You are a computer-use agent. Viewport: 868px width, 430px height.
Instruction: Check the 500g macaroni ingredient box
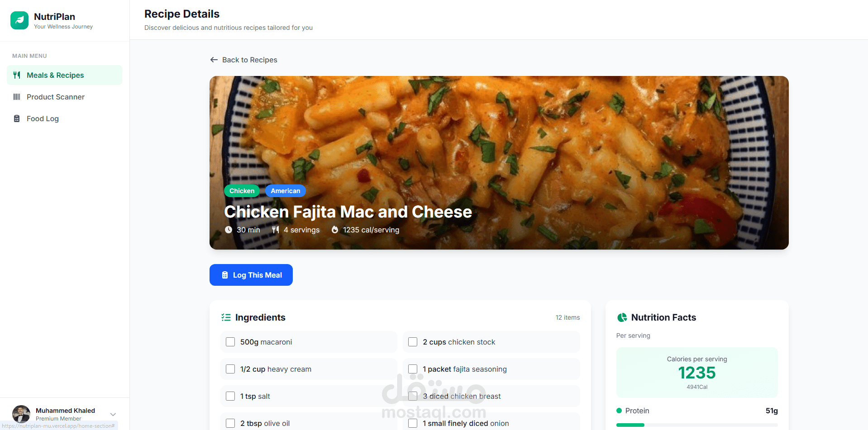[x=230, y=342]
